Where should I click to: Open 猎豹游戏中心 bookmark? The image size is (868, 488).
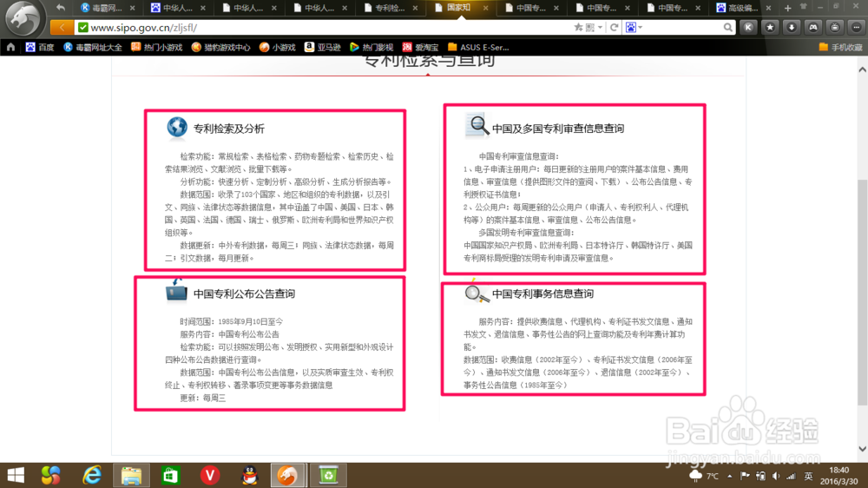click(x=220, y=47)
